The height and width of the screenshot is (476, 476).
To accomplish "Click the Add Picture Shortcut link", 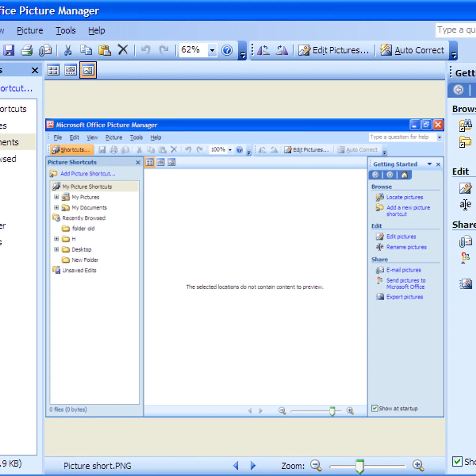I will click(x=87, y=173).
